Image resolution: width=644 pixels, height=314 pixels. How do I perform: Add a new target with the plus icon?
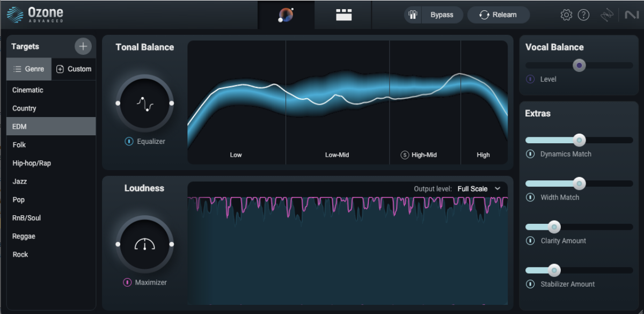coord(83,47)
